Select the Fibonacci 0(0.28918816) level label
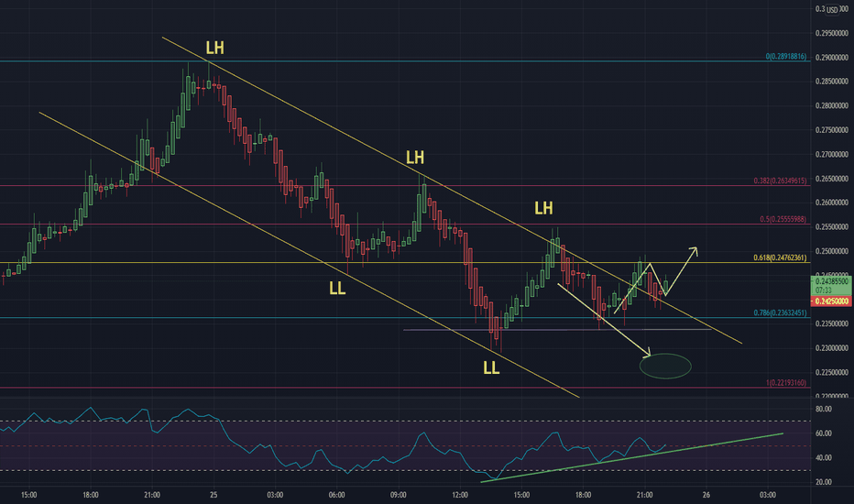854x504 pixels. (786, 57)
